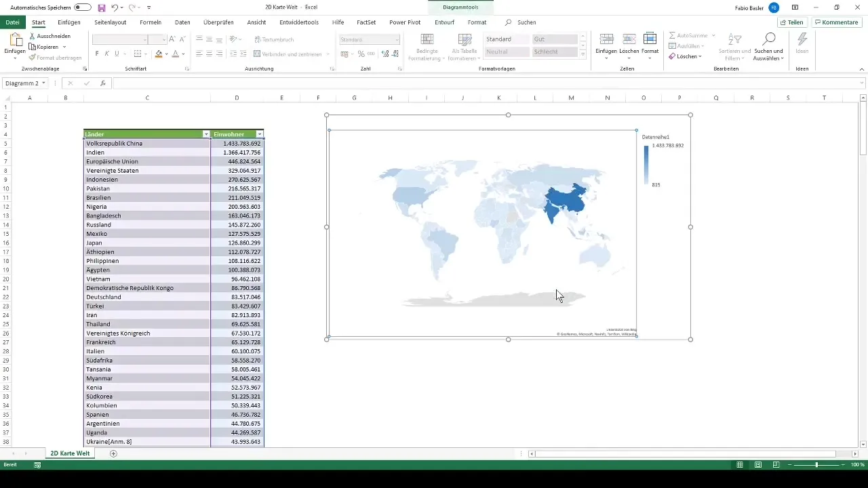Click the font color A icon
The height and width of the screenshot is (488, 868).
[175, 54]
